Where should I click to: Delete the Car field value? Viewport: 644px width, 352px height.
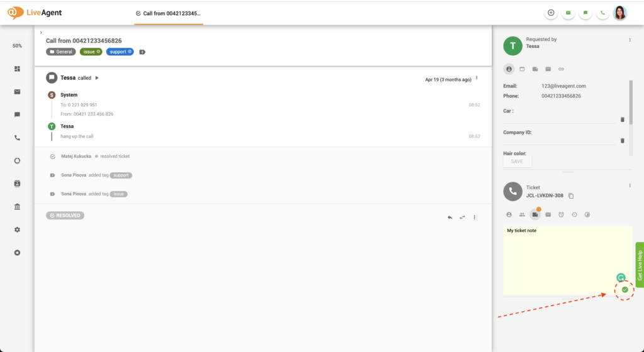623,119
